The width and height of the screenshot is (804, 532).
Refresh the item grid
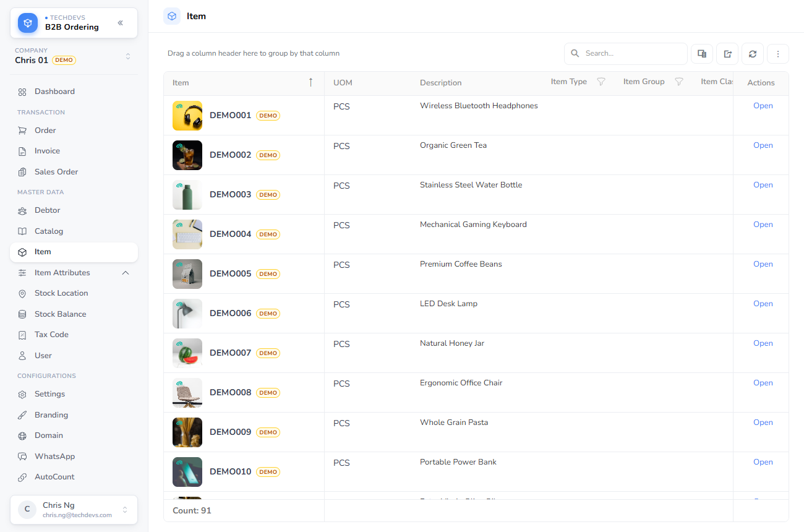click(753, 54)
